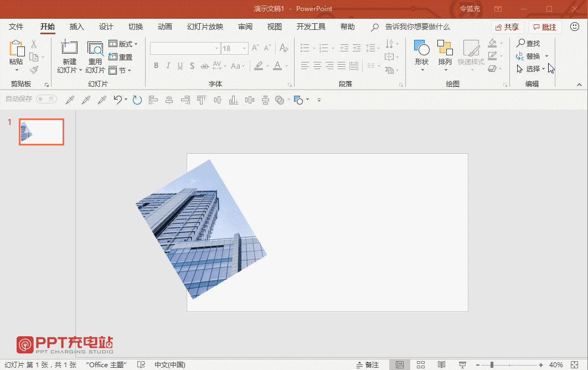Toggle Bold formatting
Viewport: 588px width, 370px height.
pyautogui.click(x=156, y=66)
